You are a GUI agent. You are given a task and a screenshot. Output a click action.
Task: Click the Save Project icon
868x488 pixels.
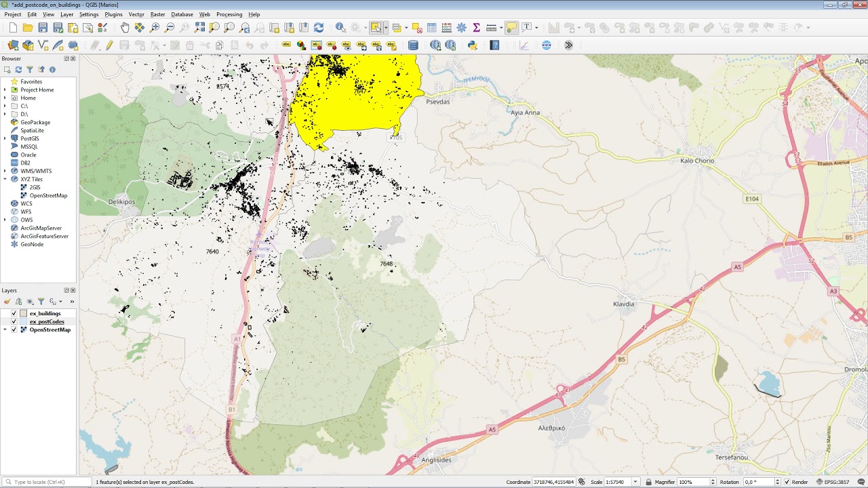click(x=43, y=28)
